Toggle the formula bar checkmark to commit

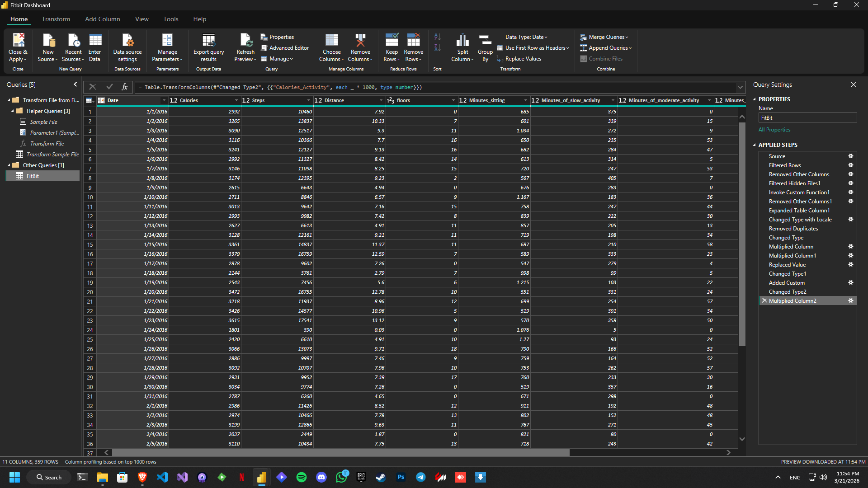[109, 87]
